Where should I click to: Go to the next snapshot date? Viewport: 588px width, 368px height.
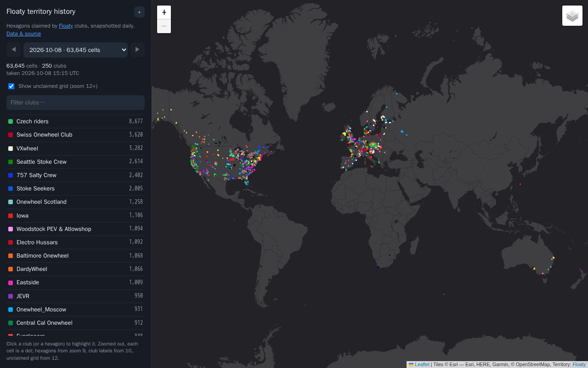pyautogui.click(x=137, y=50)
